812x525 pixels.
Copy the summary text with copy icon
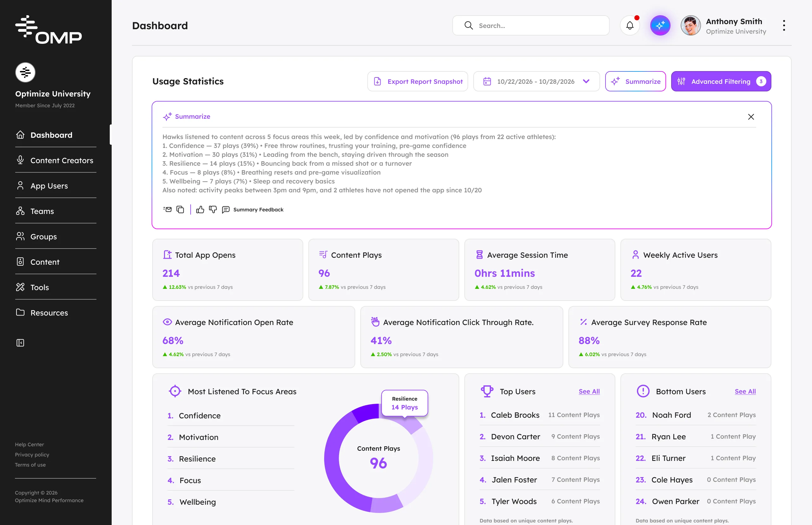coord(180,209)
